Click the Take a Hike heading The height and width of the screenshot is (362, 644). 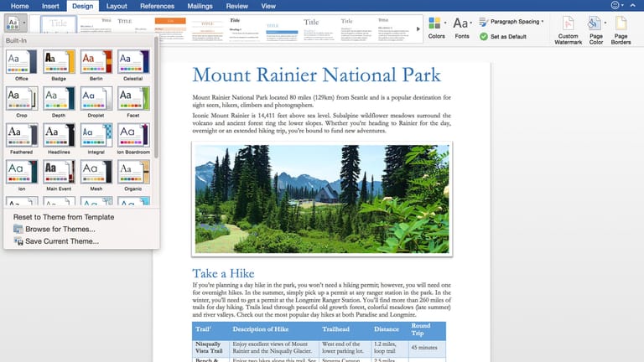click(223, 273)
